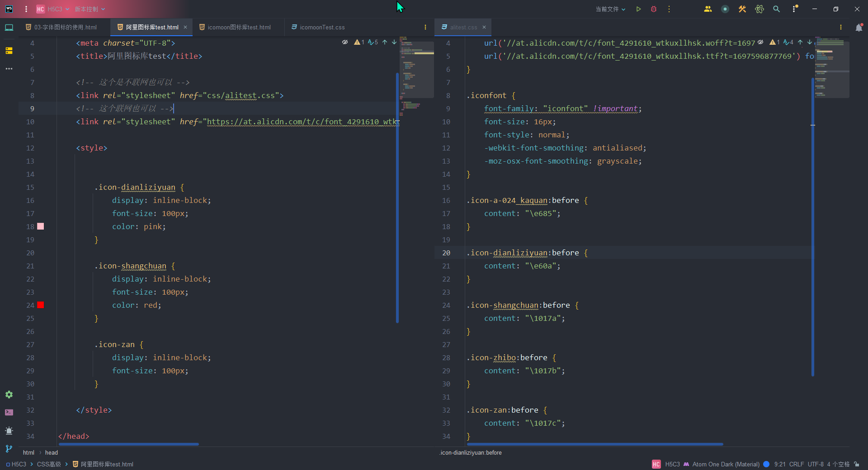Open the WebStorm main menu logo
868x470 pixels.
[9, 9]
